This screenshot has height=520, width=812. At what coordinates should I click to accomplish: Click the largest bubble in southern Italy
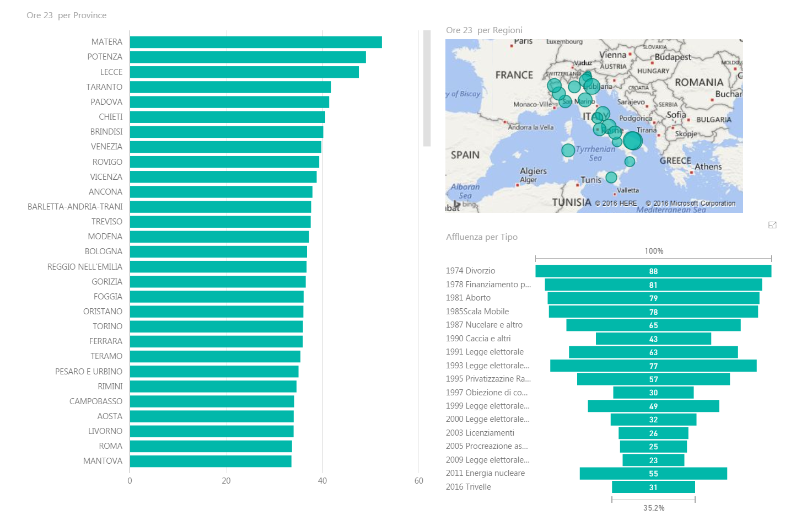[632, 141]
